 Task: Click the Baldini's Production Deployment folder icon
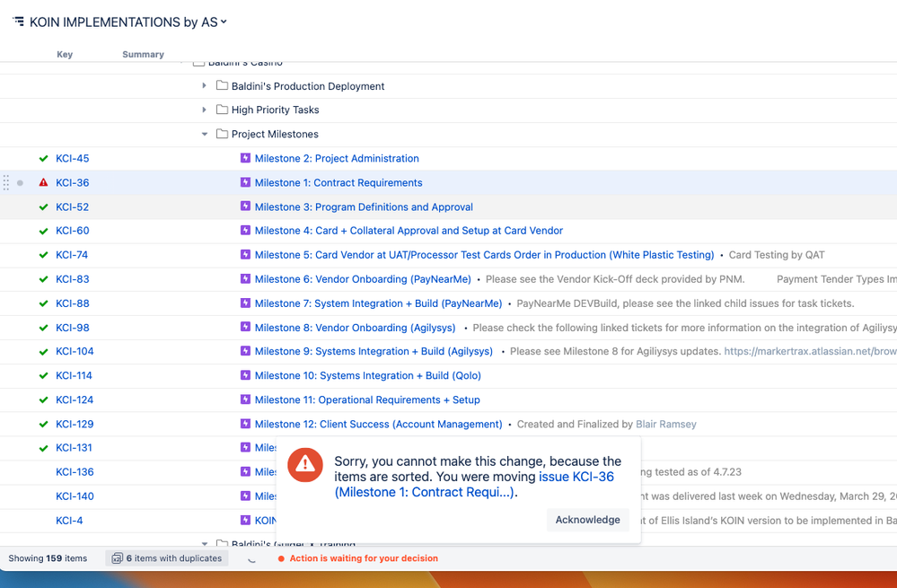[x=222, y=86]
